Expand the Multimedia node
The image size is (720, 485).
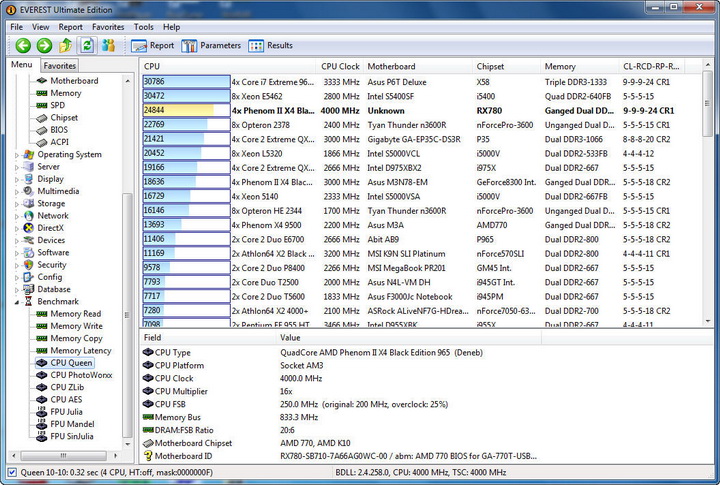tap(17, 192)
